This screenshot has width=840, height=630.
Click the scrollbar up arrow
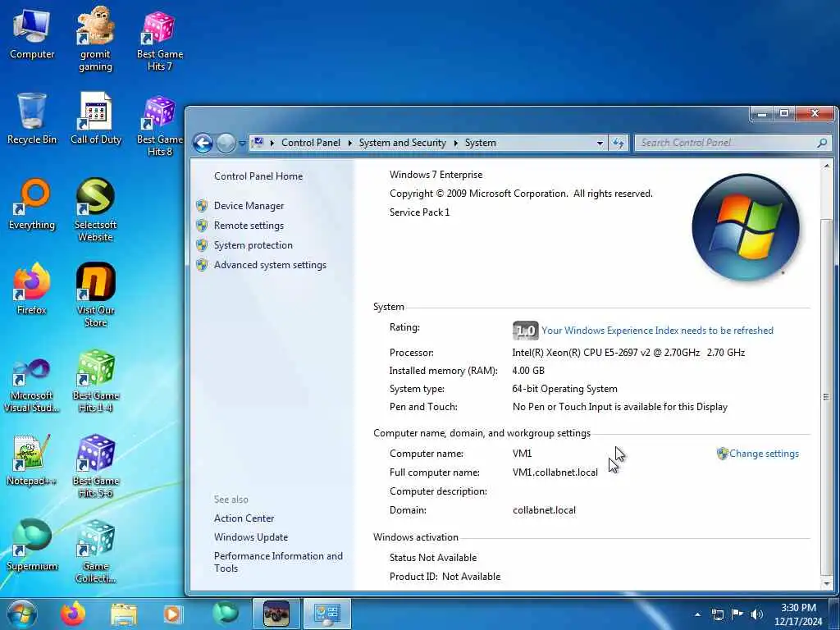pos(827,166)
